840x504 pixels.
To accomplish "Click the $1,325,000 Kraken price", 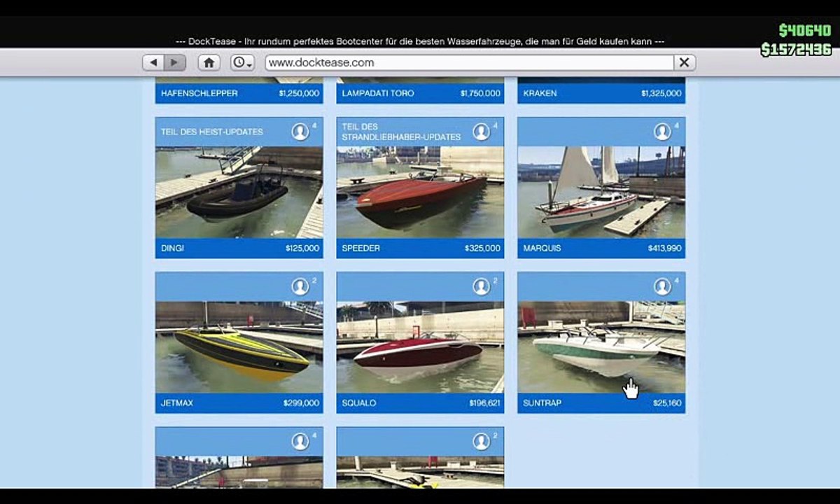I will pos(661,93).
